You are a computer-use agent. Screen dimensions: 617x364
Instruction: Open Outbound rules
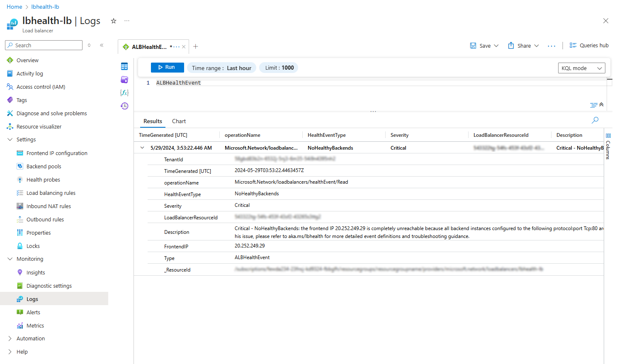tap(45, 219)
